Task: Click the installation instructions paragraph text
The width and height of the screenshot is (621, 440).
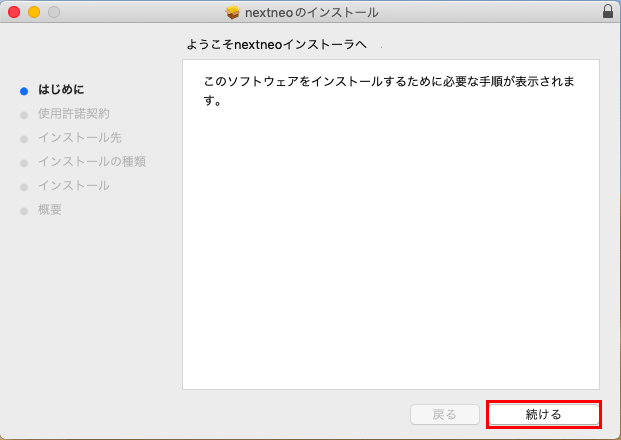Action: (x=388, y=90)
